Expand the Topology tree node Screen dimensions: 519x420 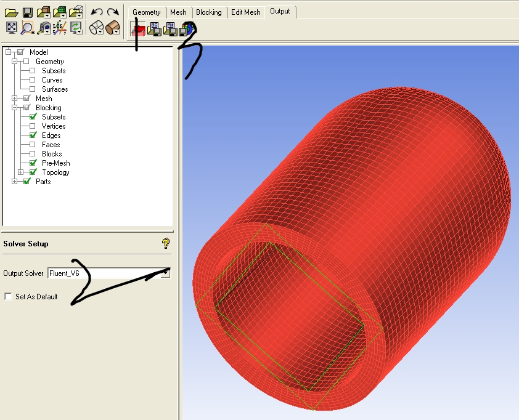(x=20, y=172)
